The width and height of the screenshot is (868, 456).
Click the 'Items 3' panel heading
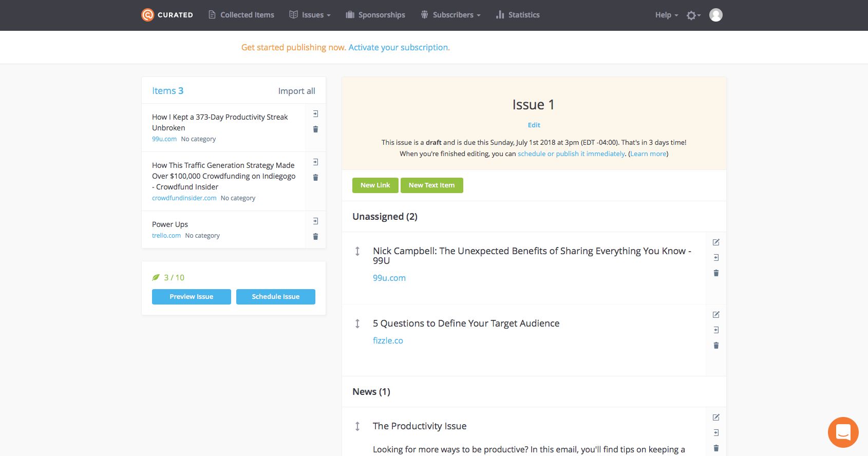(167, 91)
